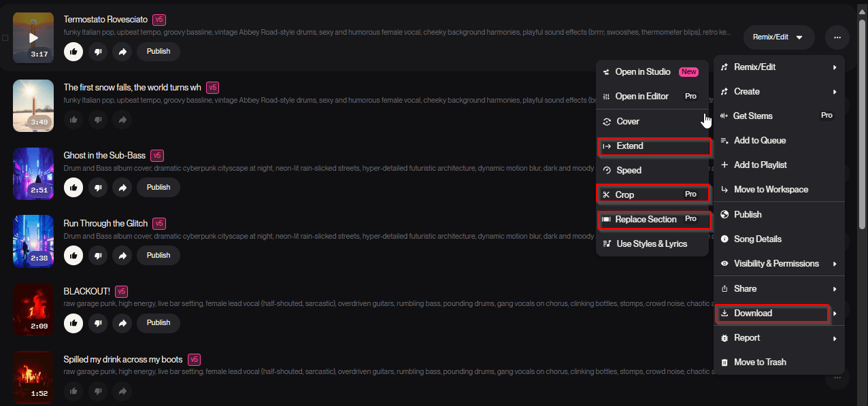Select Extend from the remix submenu

click(652, 146)
